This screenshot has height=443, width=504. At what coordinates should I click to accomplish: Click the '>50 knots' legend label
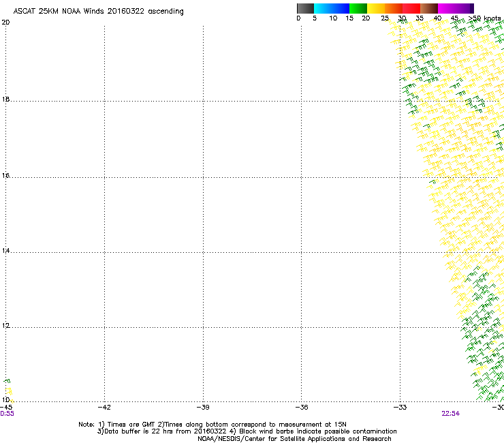(485, 18)
